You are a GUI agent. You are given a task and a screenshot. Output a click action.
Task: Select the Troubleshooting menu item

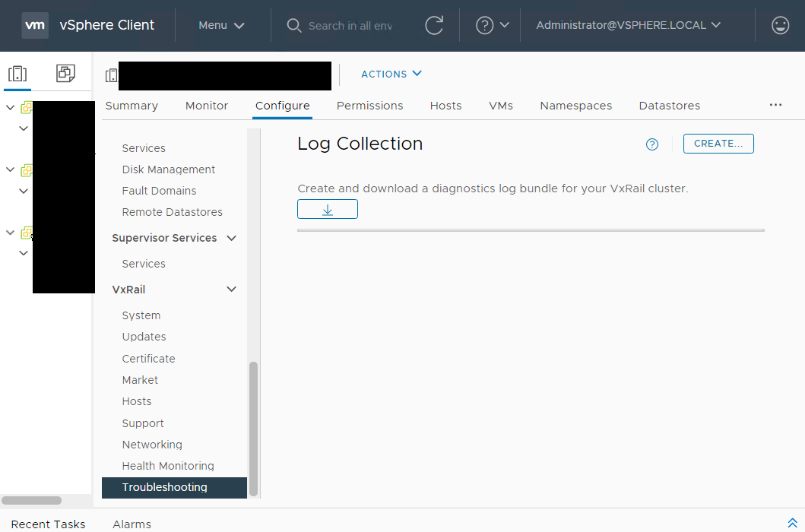174,487
